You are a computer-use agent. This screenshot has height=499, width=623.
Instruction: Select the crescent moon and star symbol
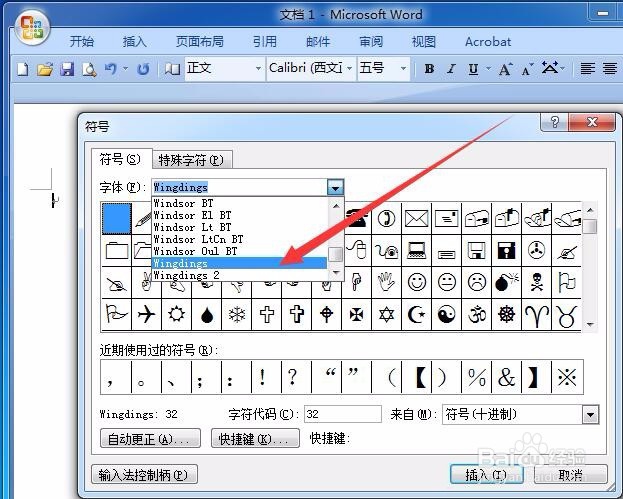pos(416,315)
